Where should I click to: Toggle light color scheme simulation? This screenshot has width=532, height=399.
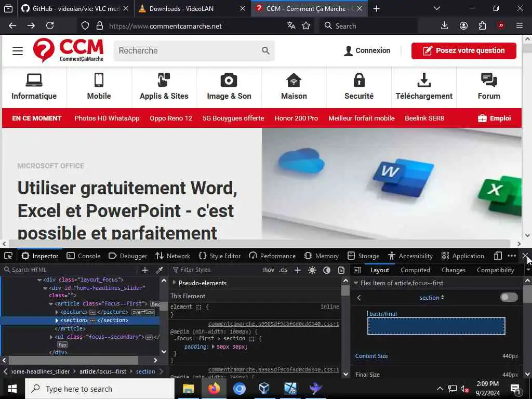pos(312,270)
